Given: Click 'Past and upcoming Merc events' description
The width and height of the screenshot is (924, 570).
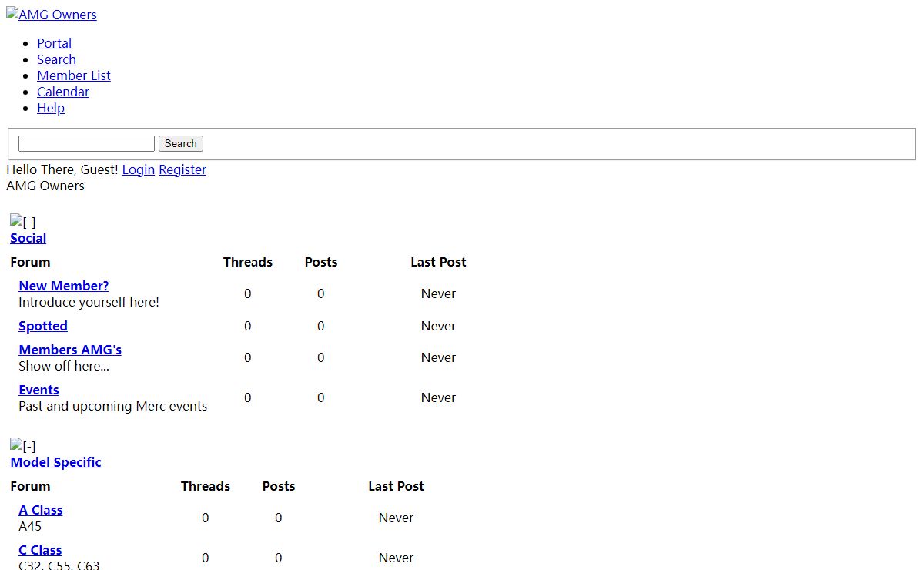Looking at the screenshot, I should pyautogui.click(x=112, y=406).
